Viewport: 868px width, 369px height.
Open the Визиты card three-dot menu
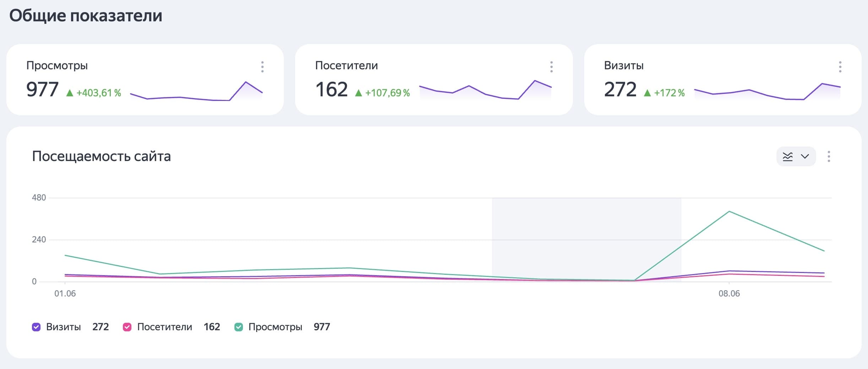[x=840, y=67]
